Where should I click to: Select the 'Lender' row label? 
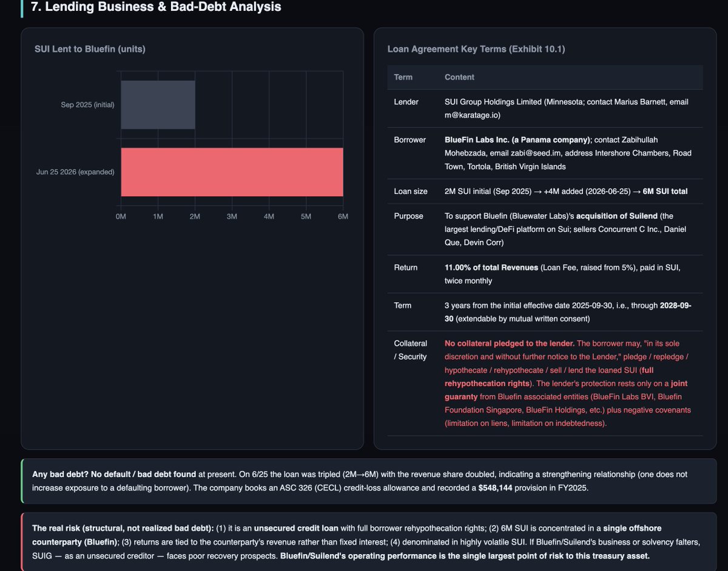[406, 102]
